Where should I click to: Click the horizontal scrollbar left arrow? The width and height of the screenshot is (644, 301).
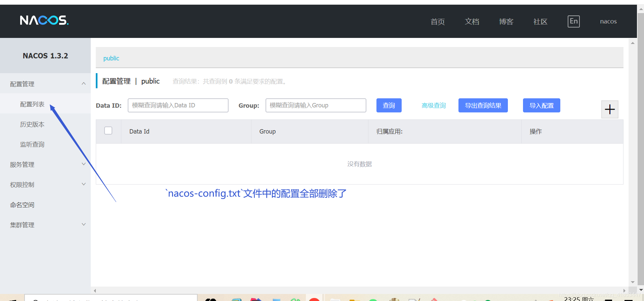click(x=95, y=291)
